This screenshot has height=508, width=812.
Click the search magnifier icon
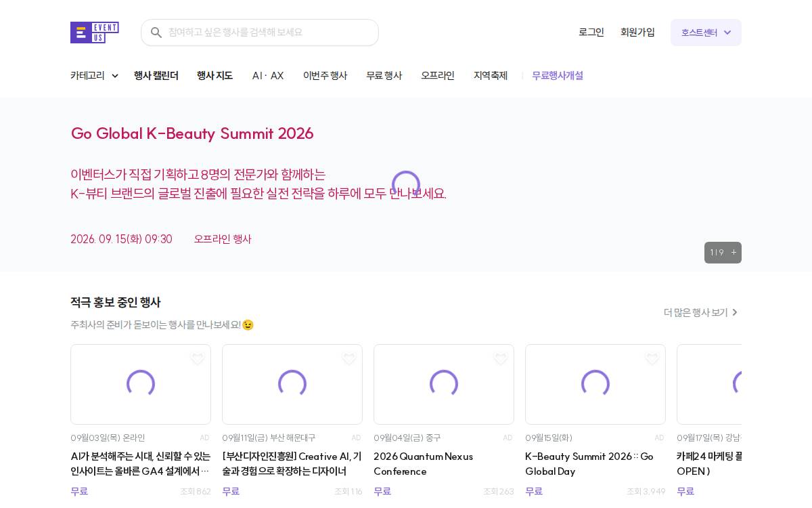coord(156,33)
